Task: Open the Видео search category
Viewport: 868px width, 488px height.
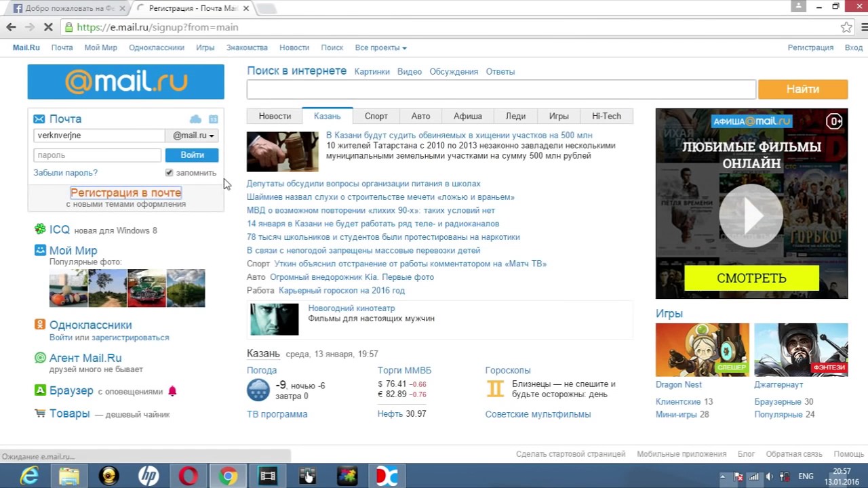Action: tap(410, 71)
